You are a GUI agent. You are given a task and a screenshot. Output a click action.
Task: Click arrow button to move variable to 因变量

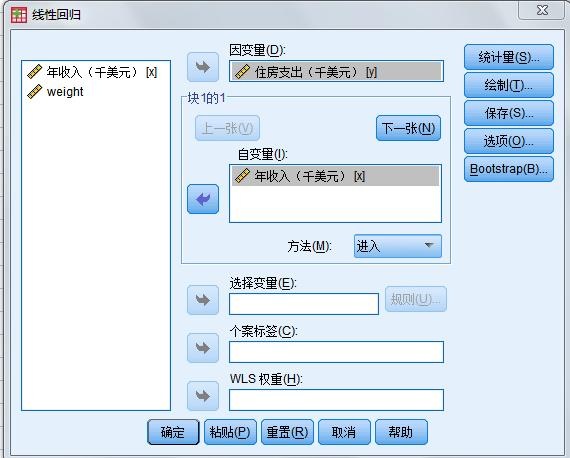click(203, 67)
